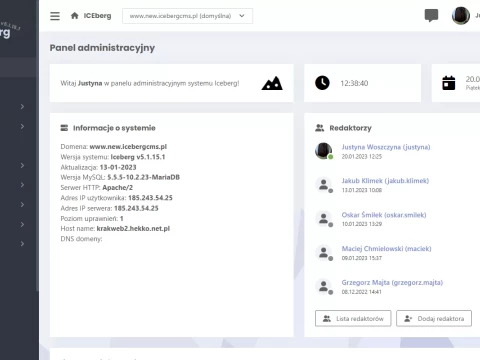
Task: Open domain selector www.new.icebergcms.pl dropdown
Action: (x=187, y=16)
